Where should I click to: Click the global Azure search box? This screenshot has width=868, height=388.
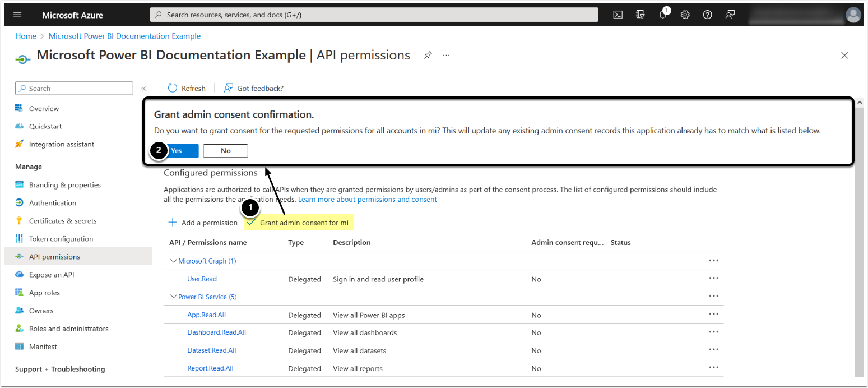click(374, 15)
